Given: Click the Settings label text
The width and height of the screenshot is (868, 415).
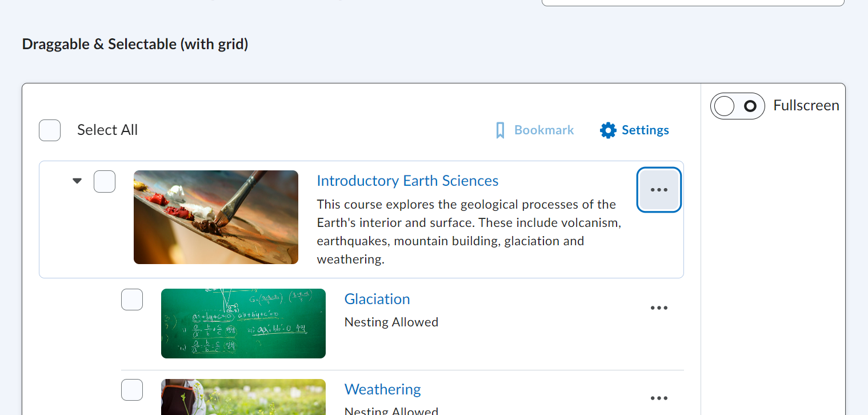Looking at the screenshot, I should [x=645, y=130].
